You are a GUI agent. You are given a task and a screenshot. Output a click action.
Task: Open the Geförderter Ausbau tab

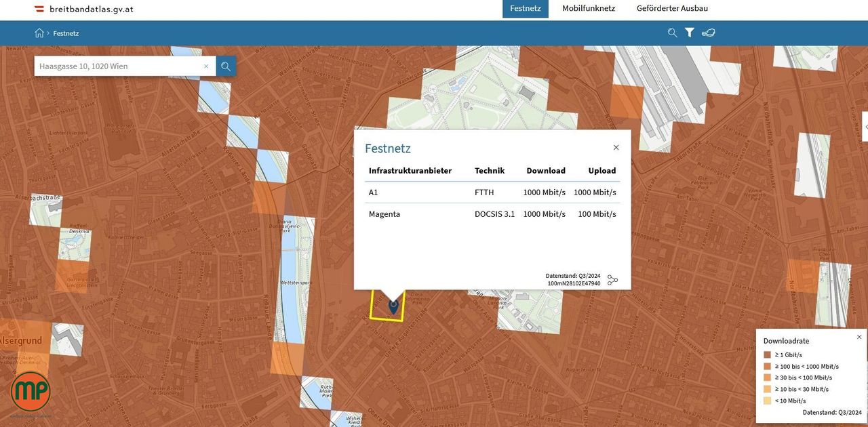pyautogui.click(x=672, y=9)
